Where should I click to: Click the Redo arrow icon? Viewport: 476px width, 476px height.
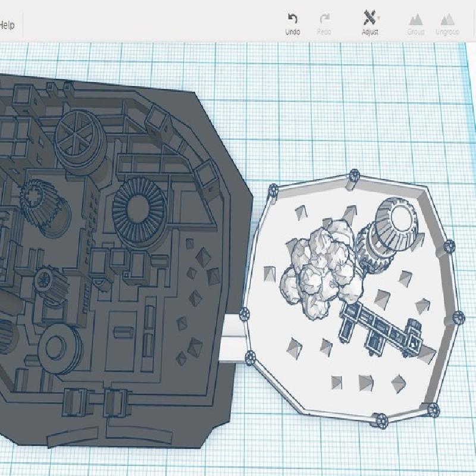(324, 20)
